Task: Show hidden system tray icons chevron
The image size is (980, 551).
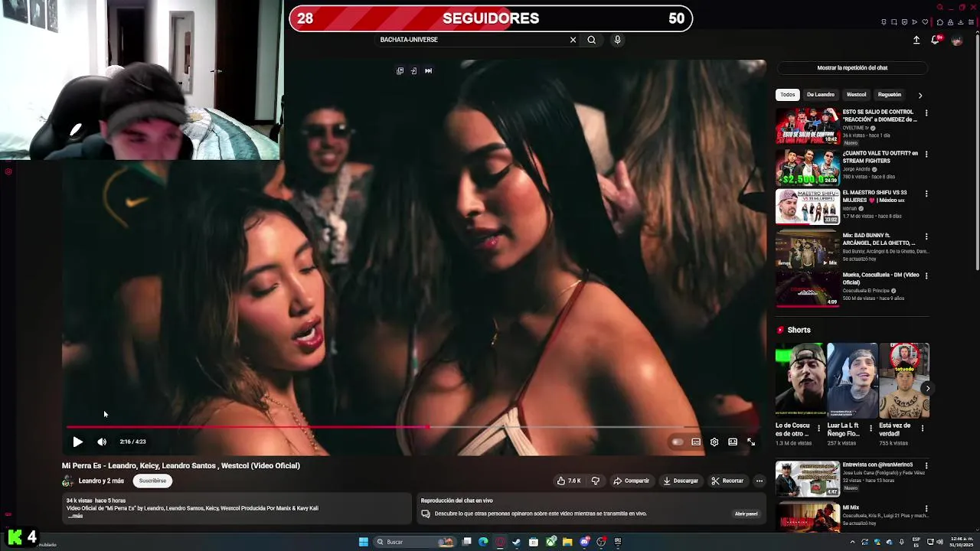Action: click(852, 542)
